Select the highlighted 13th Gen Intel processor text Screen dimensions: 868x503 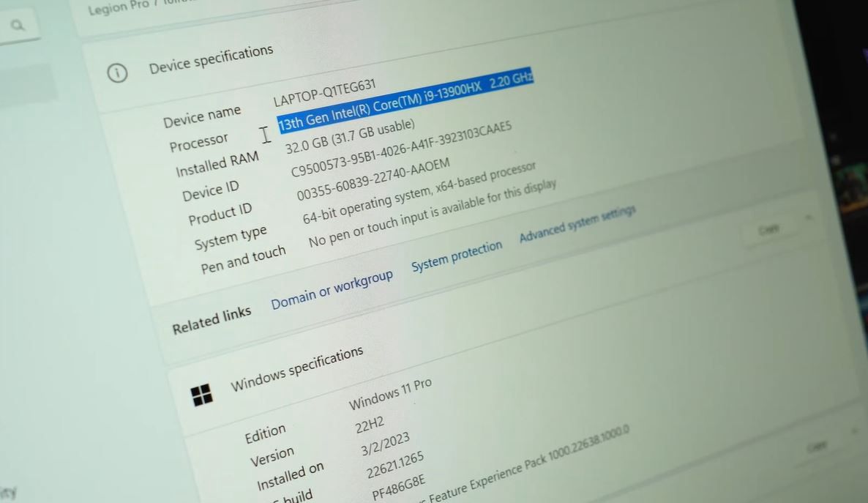coord(405,101)
